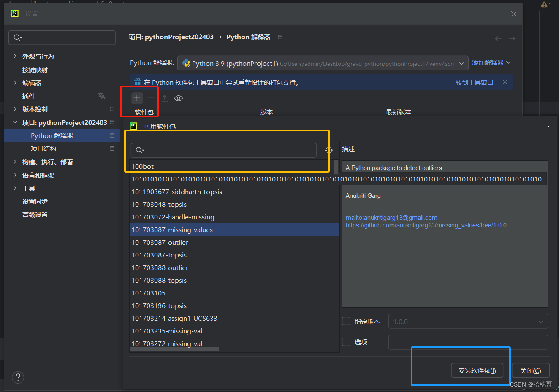Select package 100bot
Image resolution: width=559 pixels, height=392 pixels.
click(x=231, y=166)
